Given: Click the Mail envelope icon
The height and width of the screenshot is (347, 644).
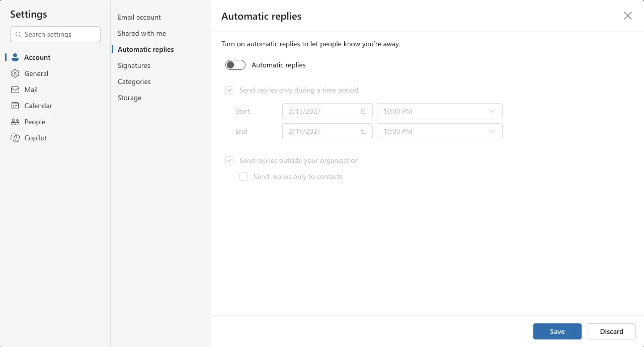Looking at the screenshot, I should [x=15, y=90].
